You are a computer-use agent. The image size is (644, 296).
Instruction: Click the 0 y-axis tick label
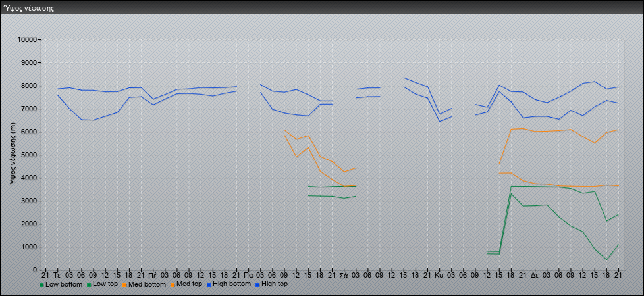(36, 270)
